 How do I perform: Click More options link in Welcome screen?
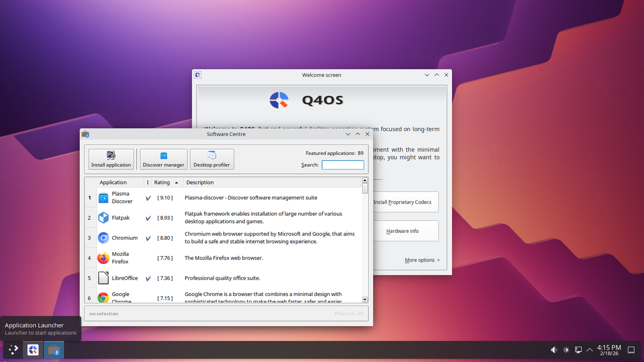click(422, 260)
